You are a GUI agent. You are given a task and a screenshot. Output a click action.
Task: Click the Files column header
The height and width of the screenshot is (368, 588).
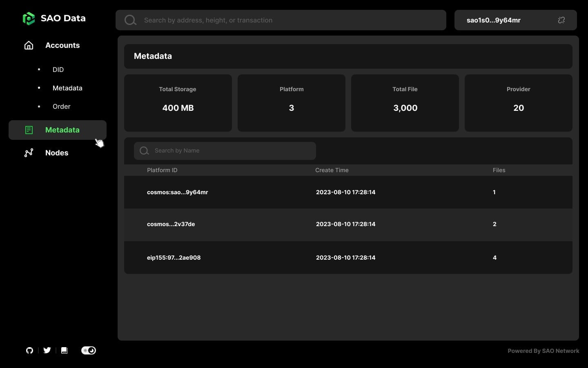[499, 170]
